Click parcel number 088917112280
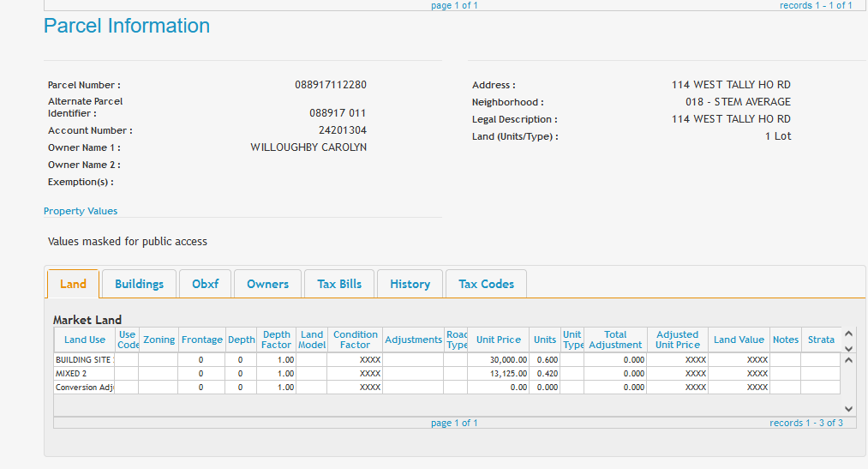This screenshot has width=868, height=469. pos(331,85)
